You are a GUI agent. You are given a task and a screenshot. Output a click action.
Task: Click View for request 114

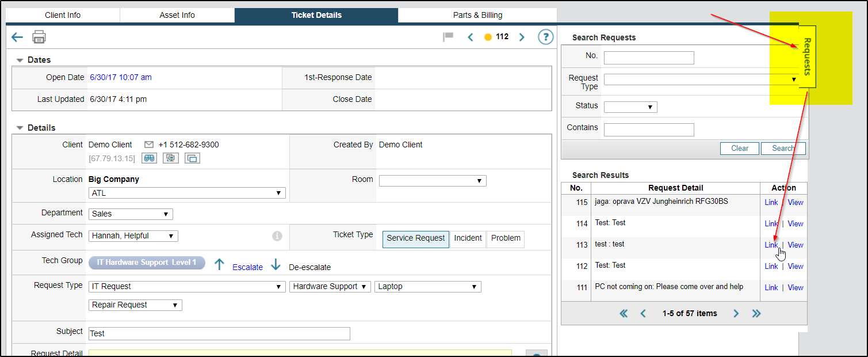tap(796, 224)
